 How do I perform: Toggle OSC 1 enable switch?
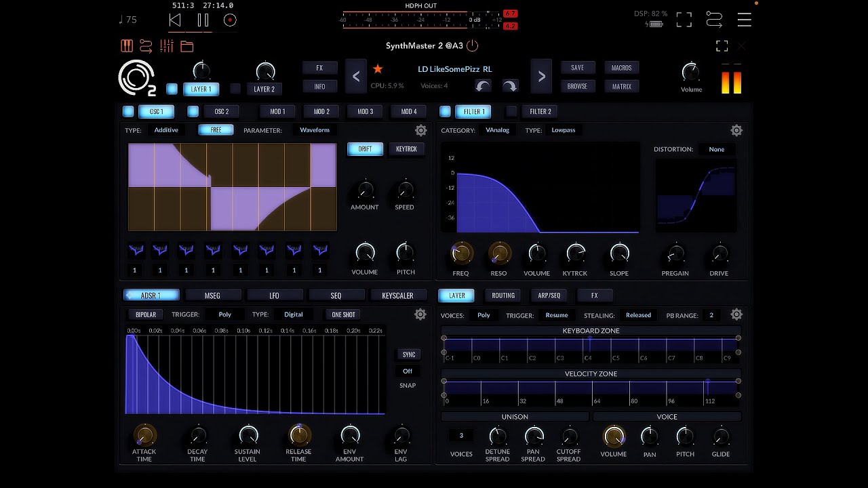pos(128,111)
